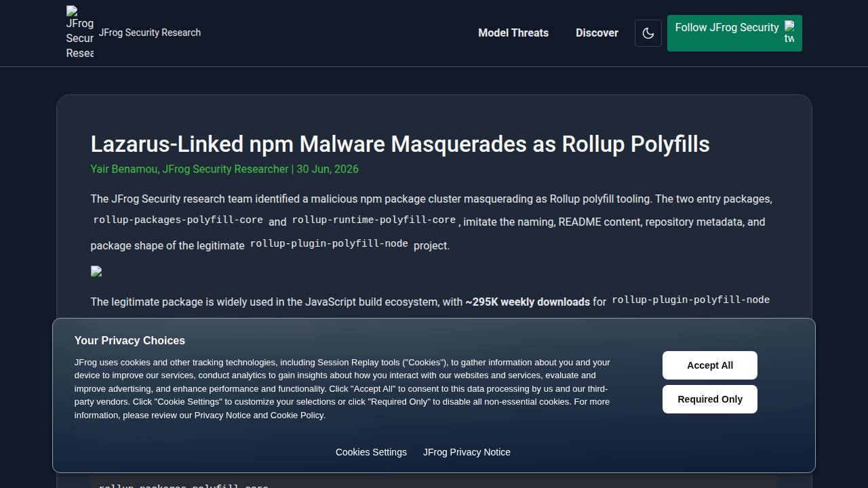Toggle dark mode with the moon icon
This screenshot has width=868, height=488.
pyautogui.click(x=648, y=33)
